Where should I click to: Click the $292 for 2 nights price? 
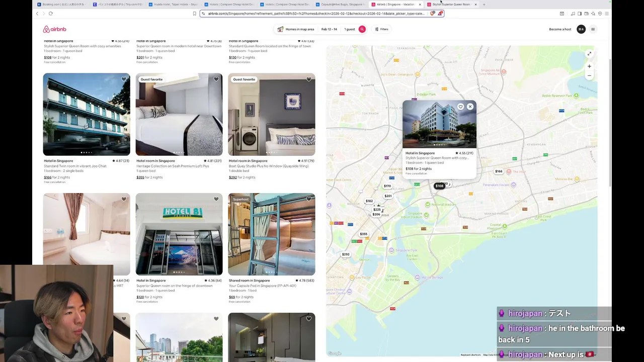[x=242, y=177]
